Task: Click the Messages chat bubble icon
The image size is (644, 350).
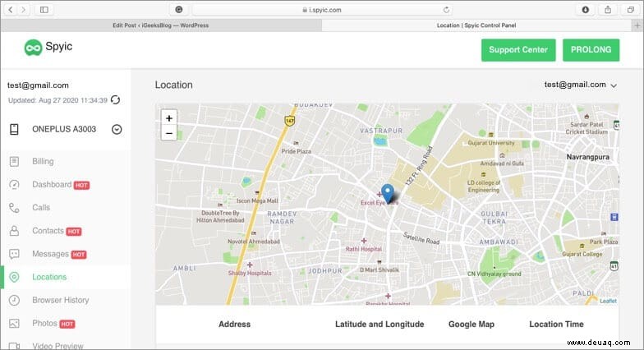Action: tap(14, 254)
